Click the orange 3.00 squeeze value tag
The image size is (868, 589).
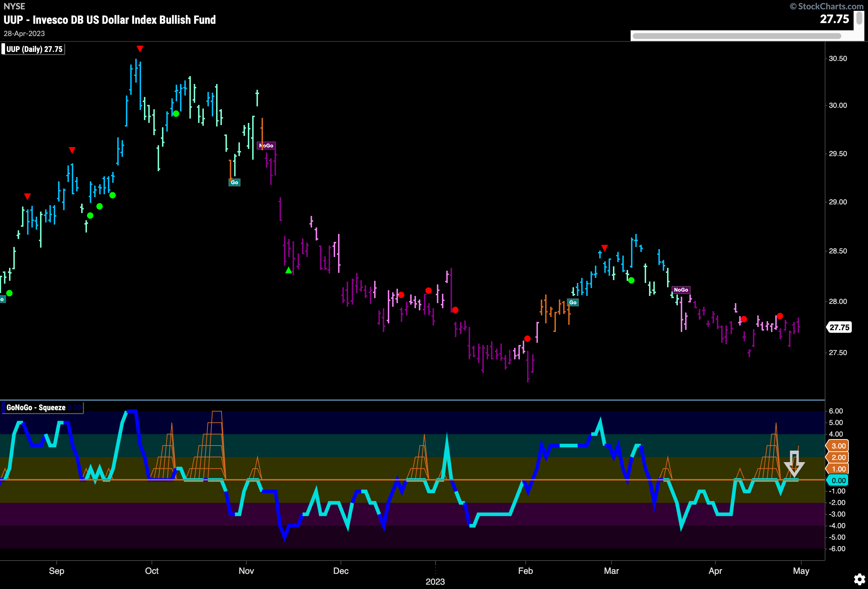tap(838, 446)
